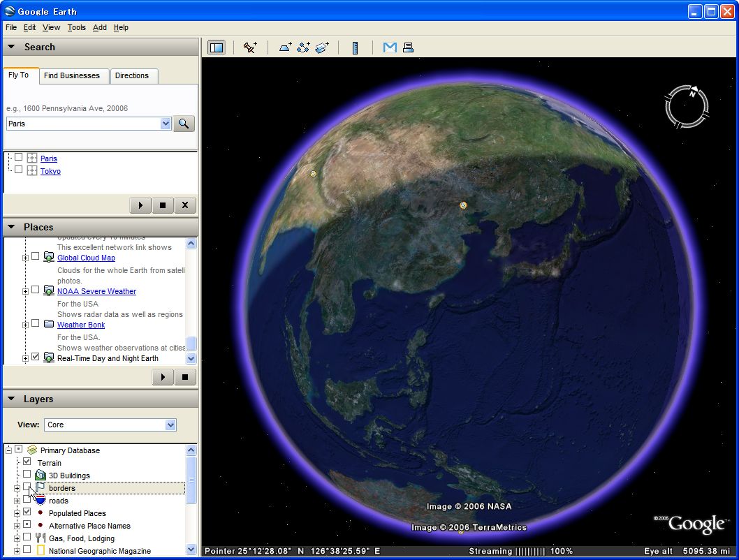Add a path using the toolbar icon
739x560 pixels.
(x=303, y=47)
